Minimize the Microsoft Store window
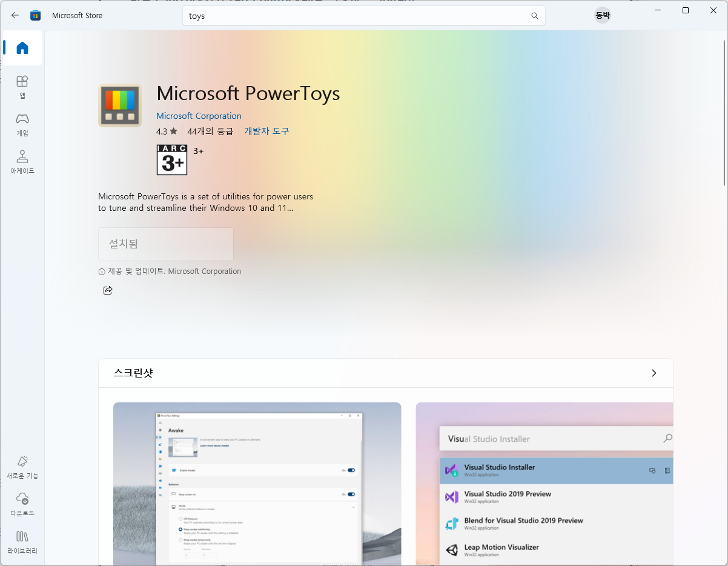The image size is (728, 566). pos(658,10)
